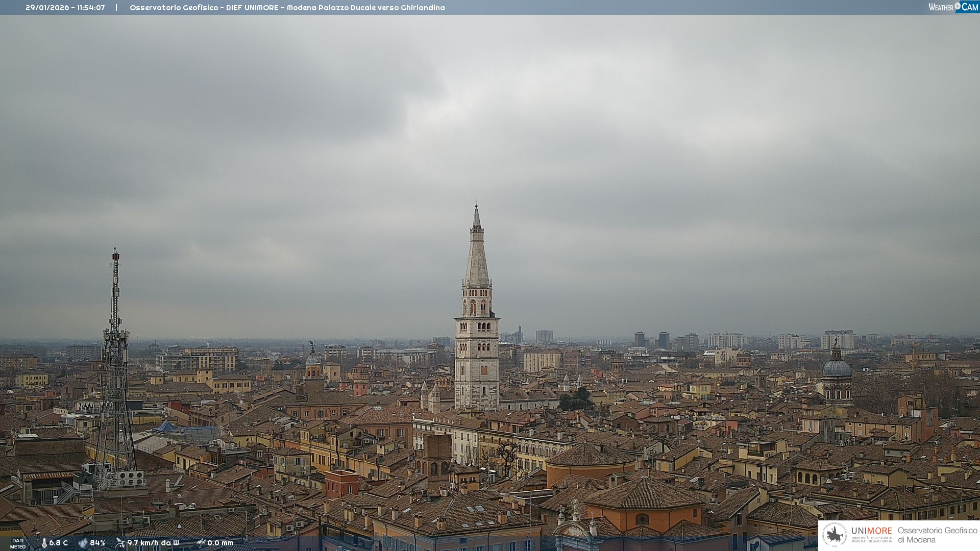Click the rain umbrella precipitation icon
The width and height of the screenshot is (980, 551).
(201, 543)
